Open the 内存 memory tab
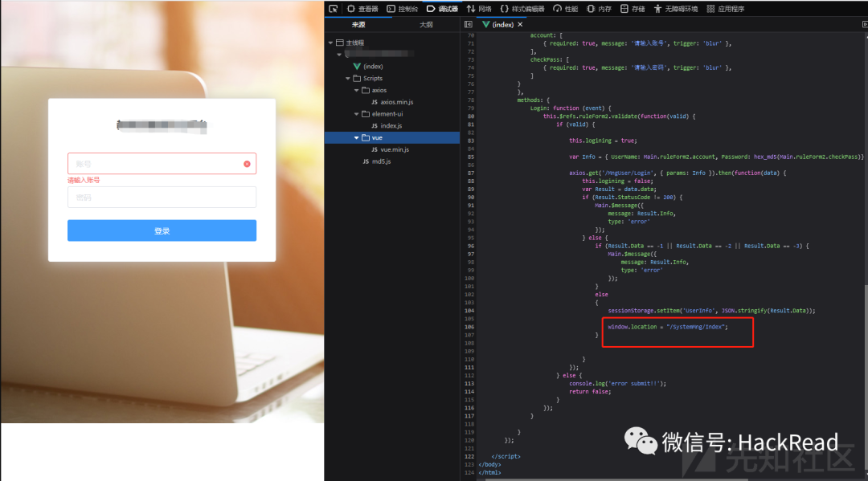Viewport: 868px width, 481px height. [x=599, y=8]
